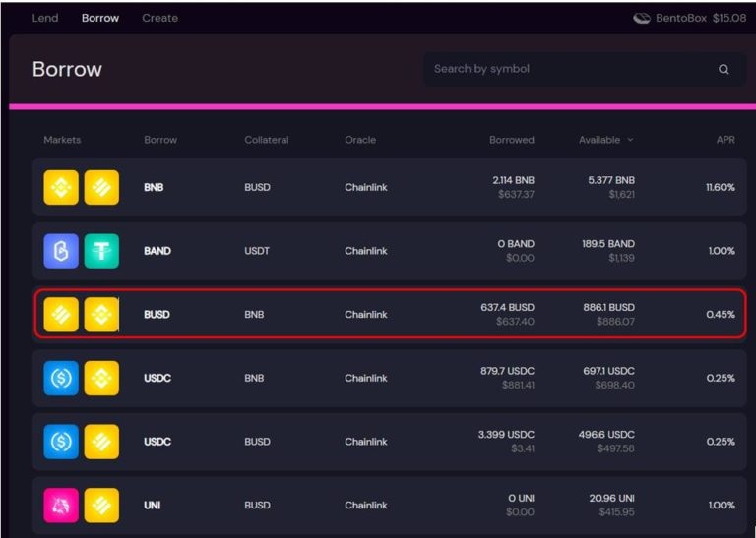This screenshot has width=756, height=538.
Task: Click the $1,621 available value
Action: coord(621,195)
